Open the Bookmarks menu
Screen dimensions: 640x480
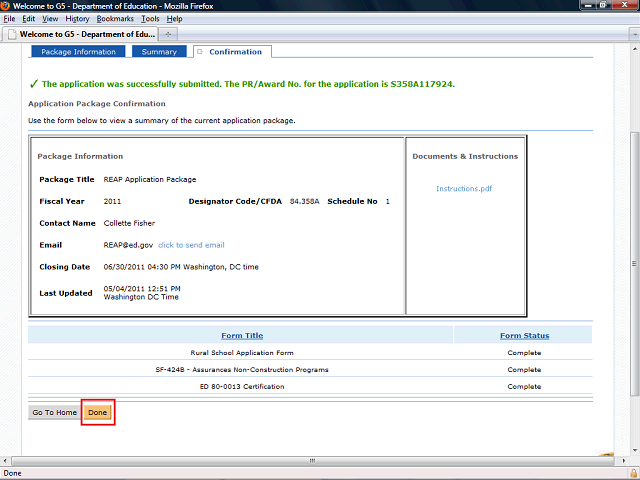(x=115, y=19)
